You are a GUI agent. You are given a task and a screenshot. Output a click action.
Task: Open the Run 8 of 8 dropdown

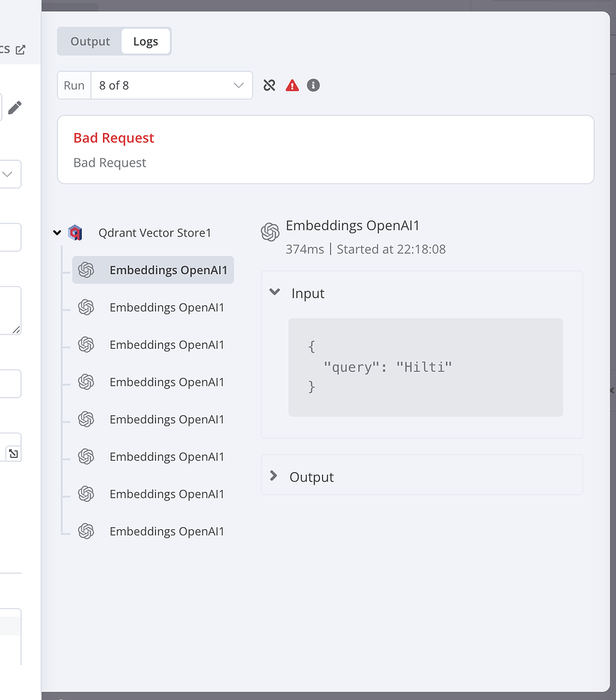coord(171,85)
